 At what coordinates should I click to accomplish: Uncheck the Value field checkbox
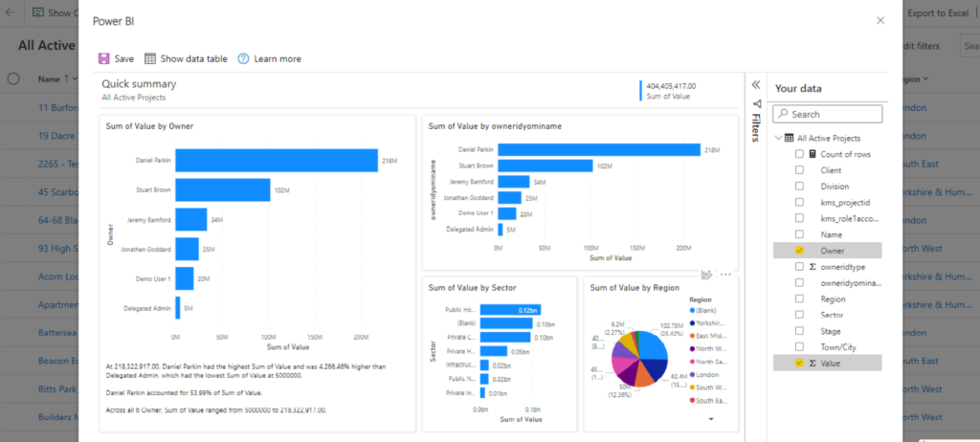click(x=799, y=364)
